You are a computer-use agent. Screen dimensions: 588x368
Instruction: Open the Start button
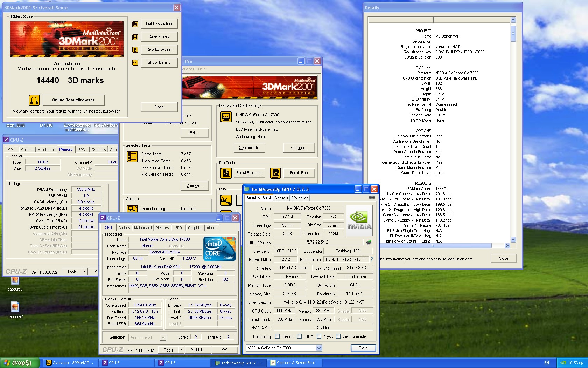click(20, 363)
